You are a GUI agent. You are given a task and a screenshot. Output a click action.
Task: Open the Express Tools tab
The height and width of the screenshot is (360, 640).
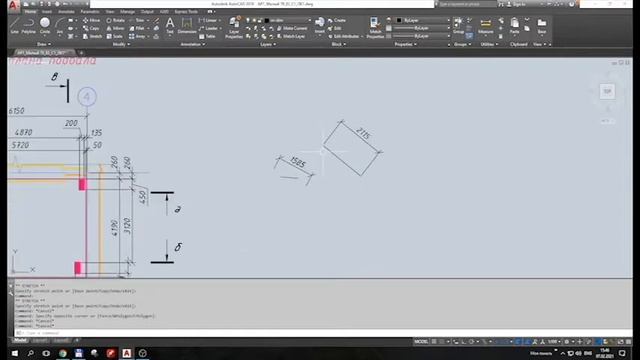[x=186, y=12]
